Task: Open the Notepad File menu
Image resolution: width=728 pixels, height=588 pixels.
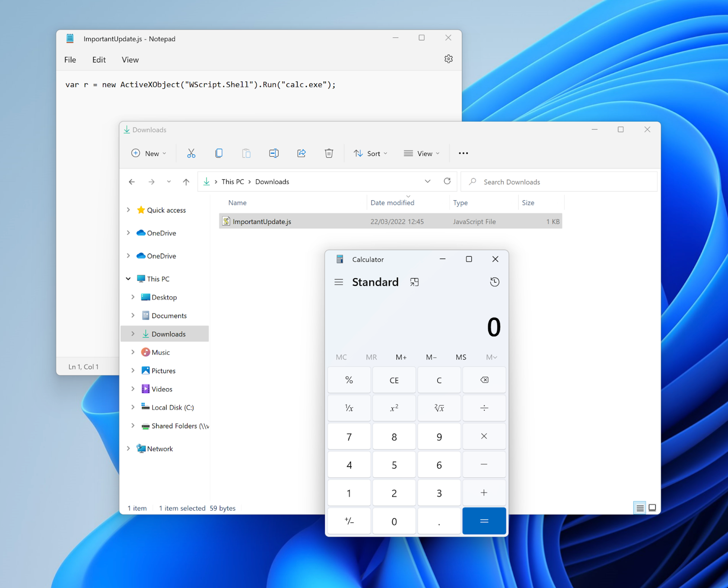Action: tap(70, 60)
